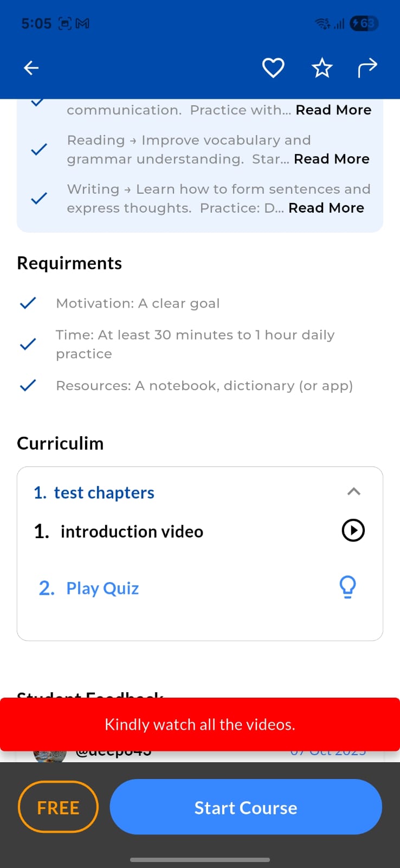Open the Play Quiz item
The image size is (400, 868).
pyautogui.click(x=102, y=588)
